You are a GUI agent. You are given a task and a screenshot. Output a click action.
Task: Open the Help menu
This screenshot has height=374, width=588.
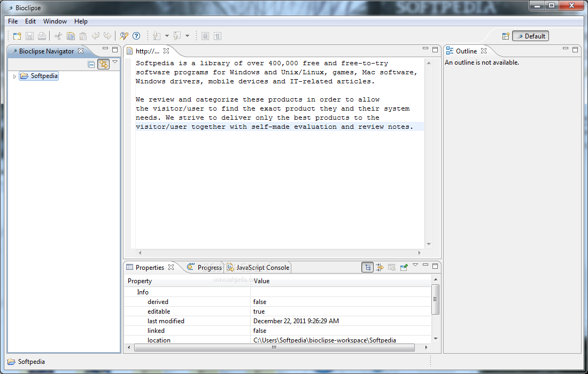tap(81, 21)
